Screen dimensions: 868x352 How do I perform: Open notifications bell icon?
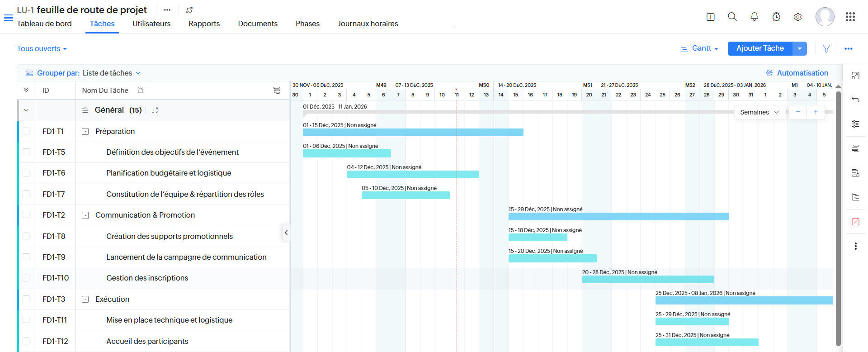(x=754, y=17)
